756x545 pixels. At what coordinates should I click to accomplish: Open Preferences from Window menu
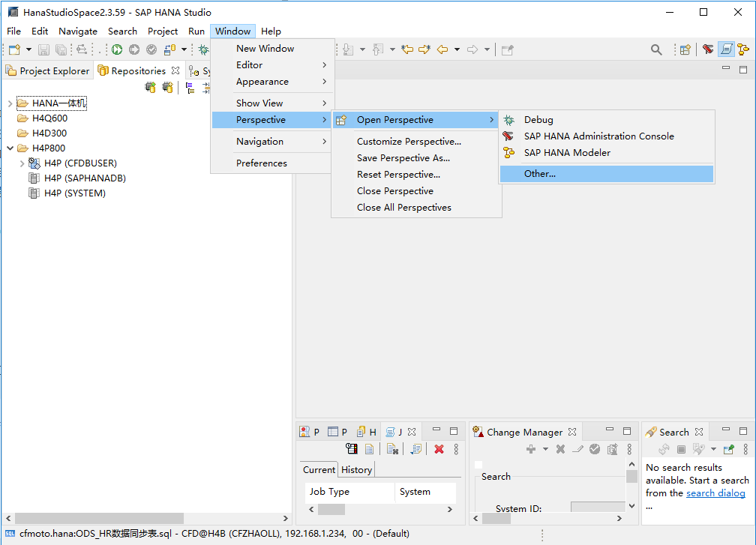click(x=271, y=163)
